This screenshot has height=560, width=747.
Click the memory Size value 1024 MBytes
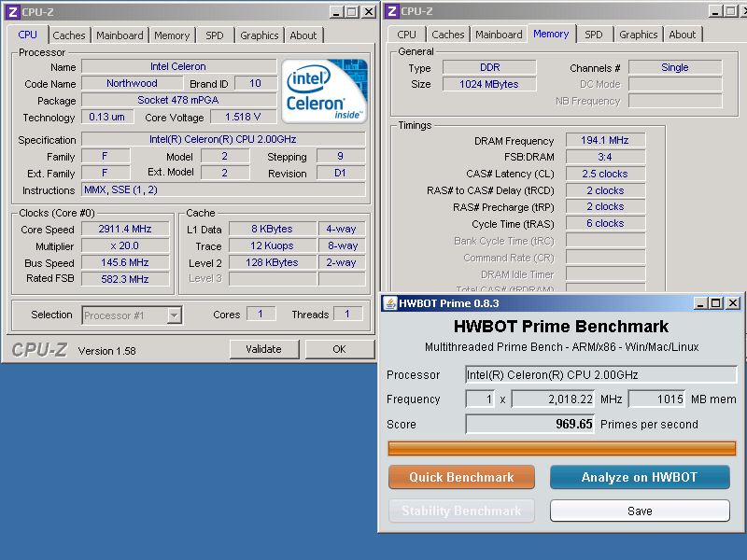[x=489, y=84]
